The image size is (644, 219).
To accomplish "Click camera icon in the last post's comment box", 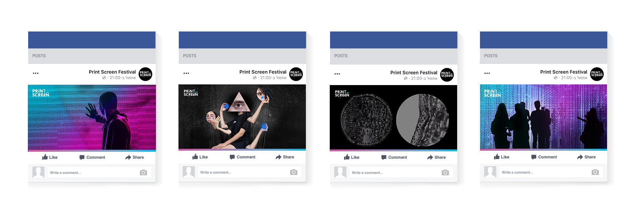I will [595, 172].
